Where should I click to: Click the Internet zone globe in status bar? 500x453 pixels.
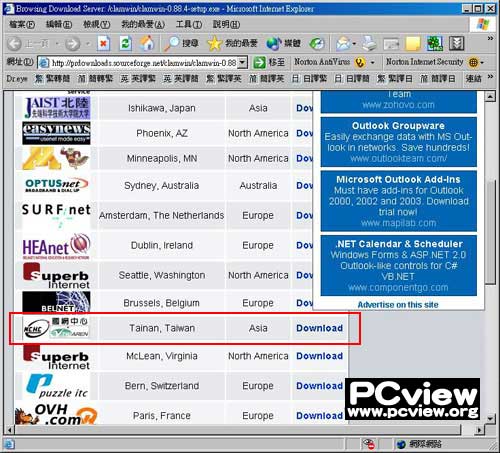401,444
